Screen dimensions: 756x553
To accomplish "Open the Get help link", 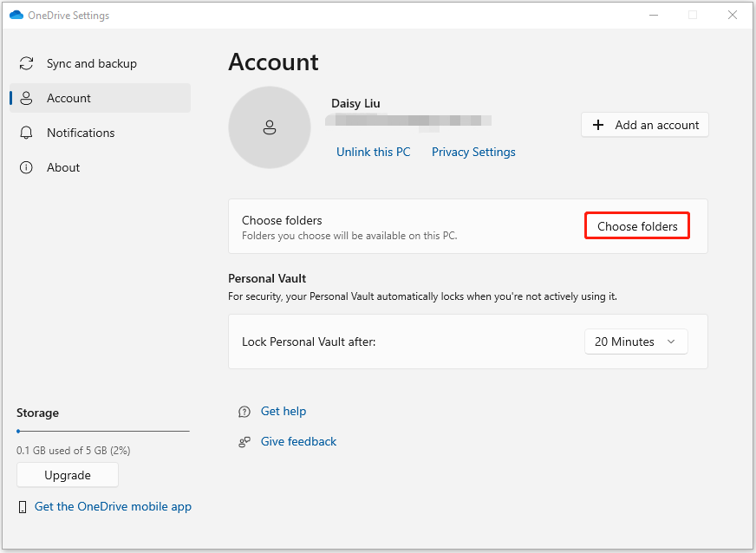I will point(283,411).
